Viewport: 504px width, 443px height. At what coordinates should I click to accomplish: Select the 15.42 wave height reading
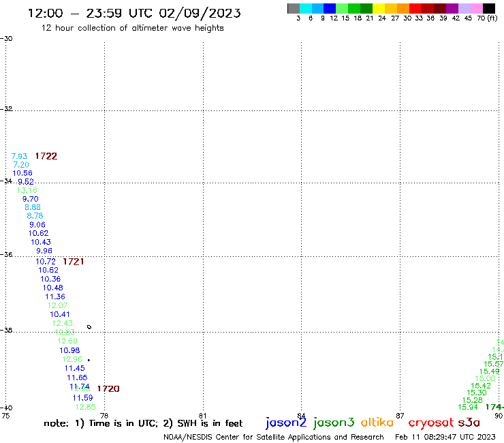coord(481,386)
